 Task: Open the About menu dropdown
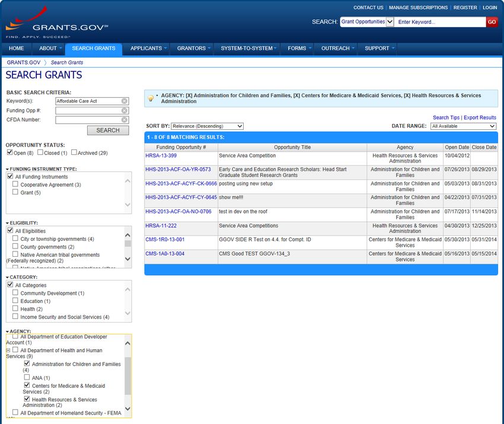50,49
